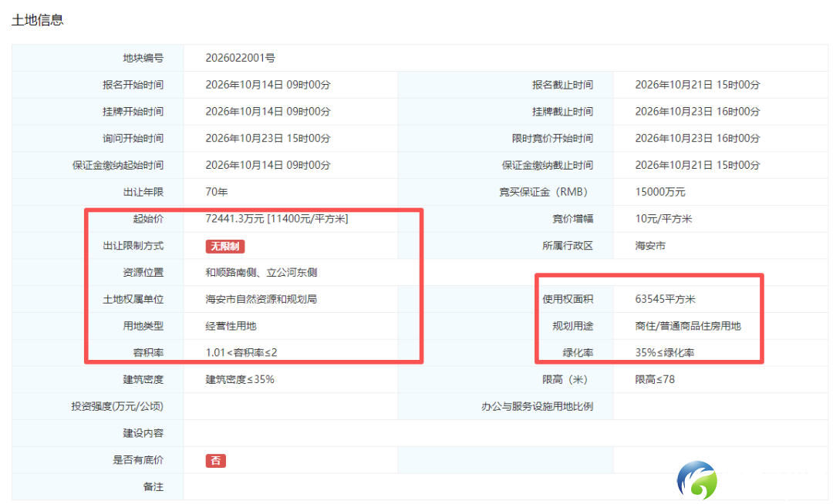Select the '询问开始时间' label

[x=133, y=139]
